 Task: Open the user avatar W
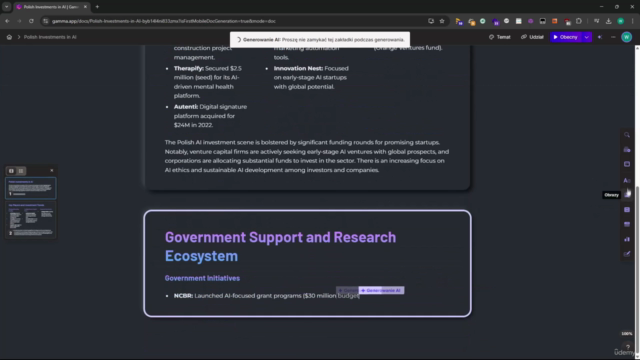tap(627, 37)
